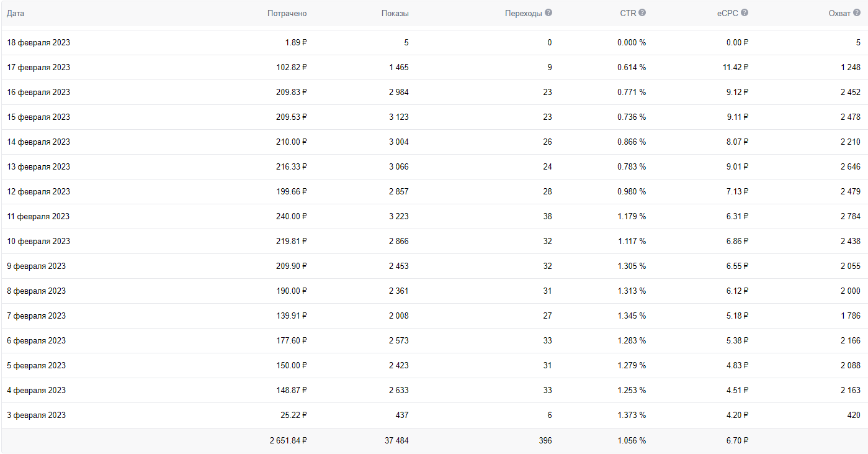The height and width of the screenshot is (454, 868).
Task: Click the 11.42 ₽ eCPC cell
Action: (735, 68)
